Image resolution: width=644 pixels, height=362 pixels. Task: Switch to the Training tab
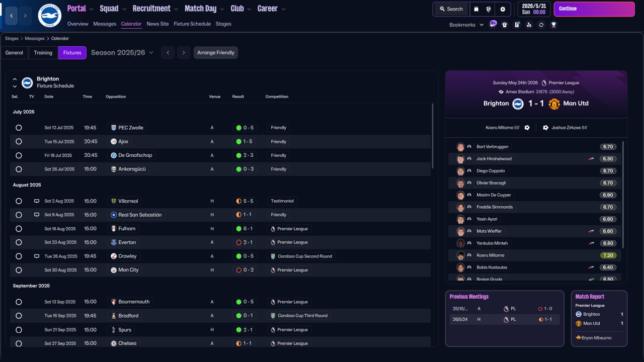point(43,53)
